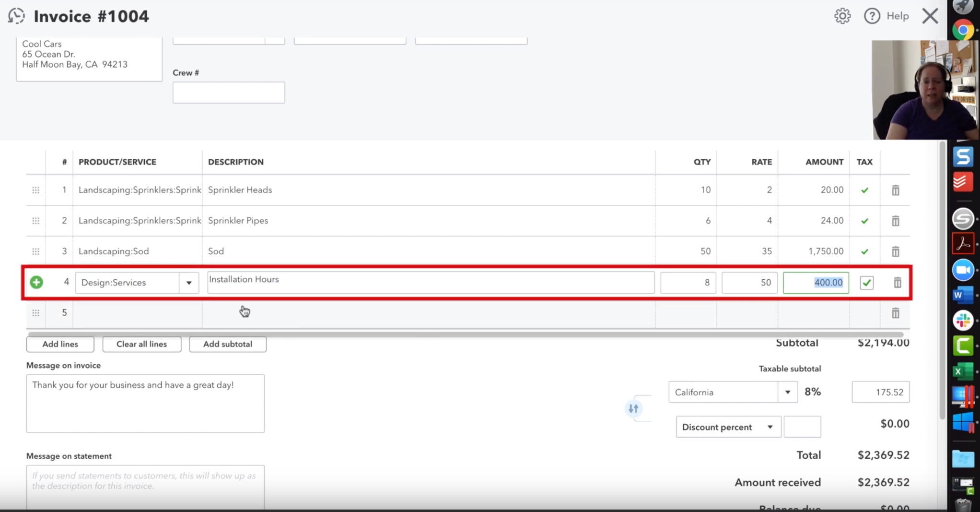This screenshot has height=512, width=980.
Task: Remove line 4 Installation Hours via trash icon
Action: coord(897,283)
